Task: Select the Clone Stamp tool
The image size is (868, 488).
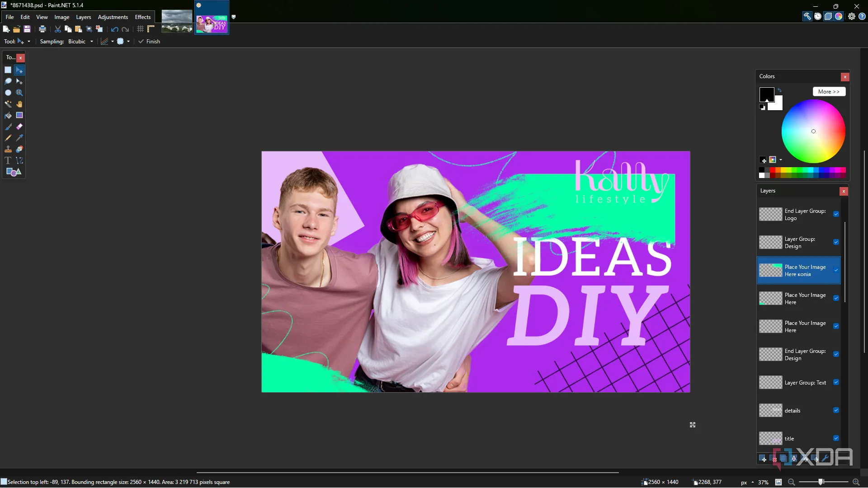Action: pyautogui.click(x=8, y=149)
